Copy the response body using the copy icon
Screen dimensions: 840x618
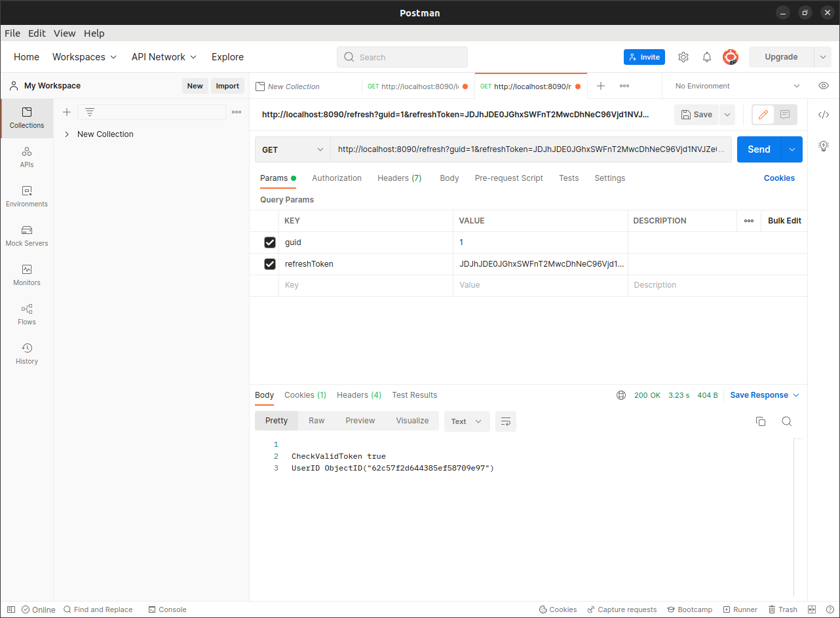(761, 421)
